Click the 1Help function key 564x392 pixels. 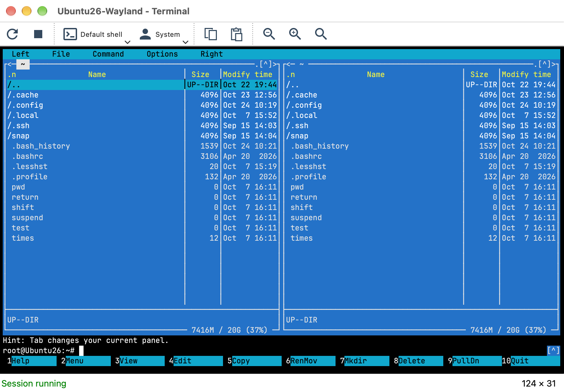point(32,361)
